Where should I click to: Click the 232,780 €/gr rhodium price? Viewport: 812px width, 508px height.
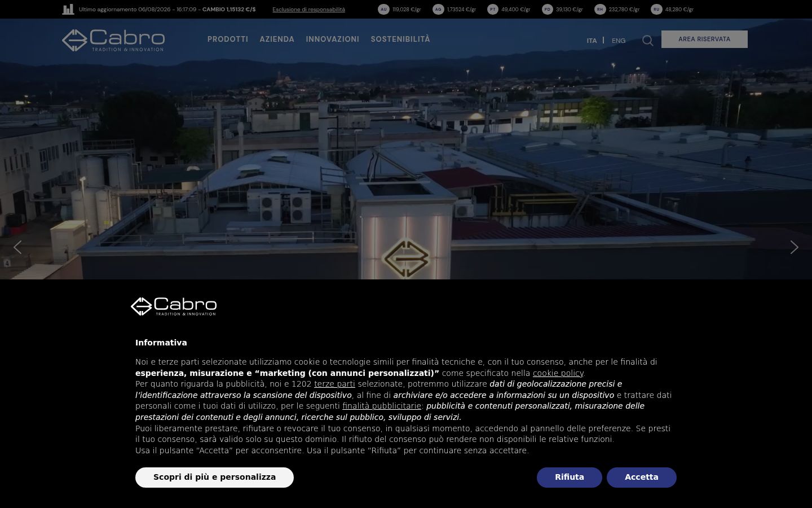[624, 10]
